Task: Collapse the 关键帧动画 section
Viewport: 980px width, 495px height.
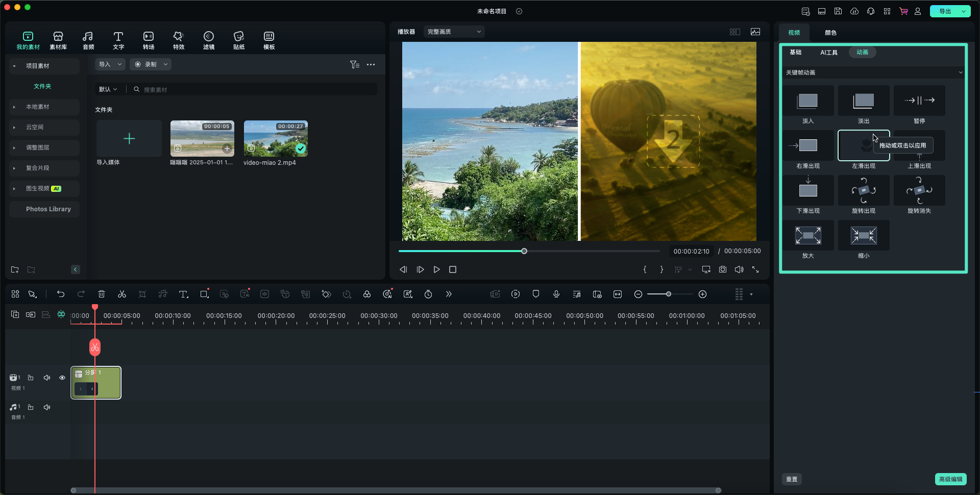Action: tap(961, 72)
